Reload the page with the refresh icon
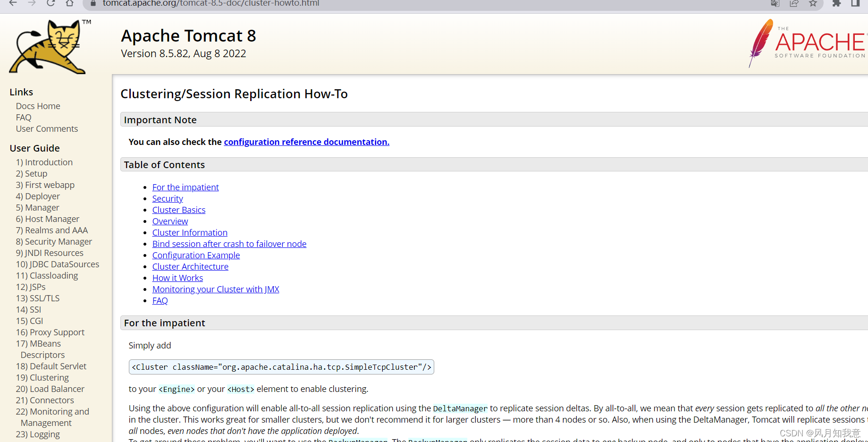Image resolution: width=868 pixels, height=442 pixels. point(51,3)
